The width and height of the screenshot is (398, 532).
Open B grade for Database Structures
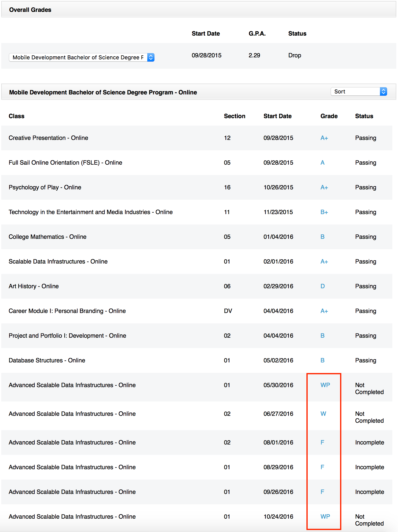(x=323, y=360)
